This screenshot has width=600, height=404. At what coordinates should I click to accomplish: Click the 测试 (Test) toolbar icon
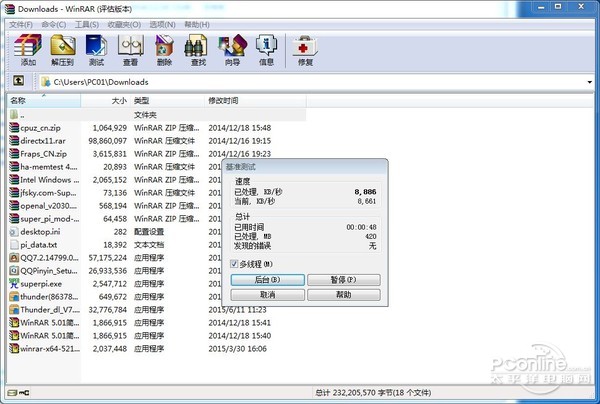[x=96, y=50]
